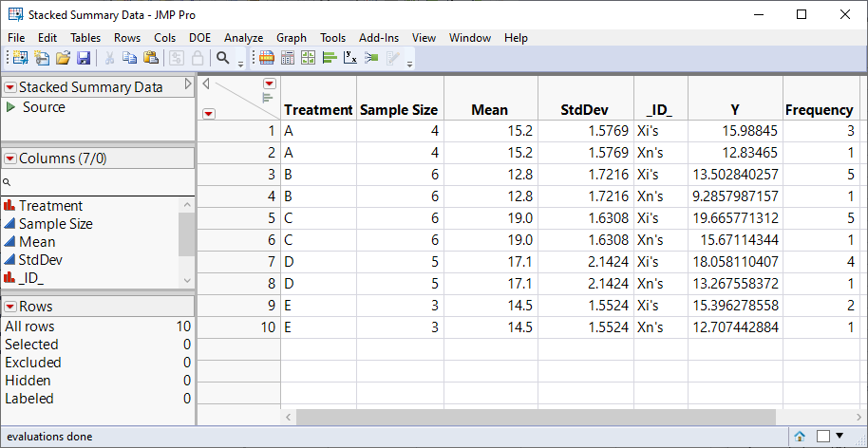Click the Search magnifier toolbar icon
This screenshot has width=868, height=448.
223,58
